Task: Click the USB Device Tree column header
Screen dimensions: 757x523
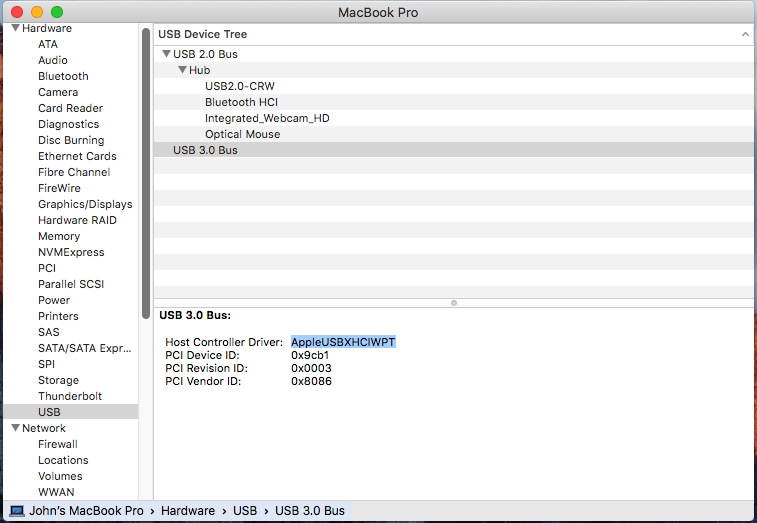Action: pos(453,34)
